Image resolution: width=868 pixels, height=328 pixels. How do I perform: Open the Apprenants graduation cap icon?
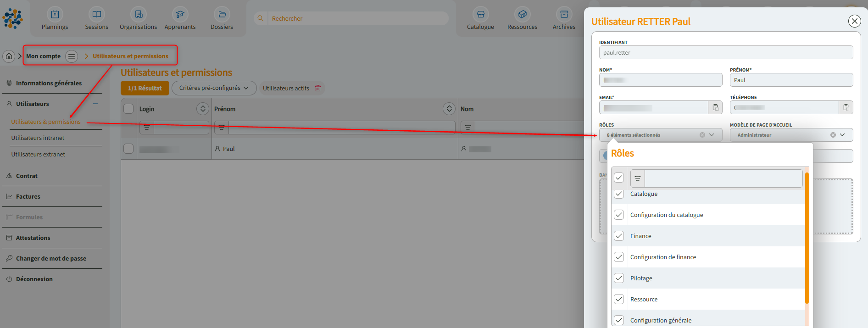click(180, 15)
